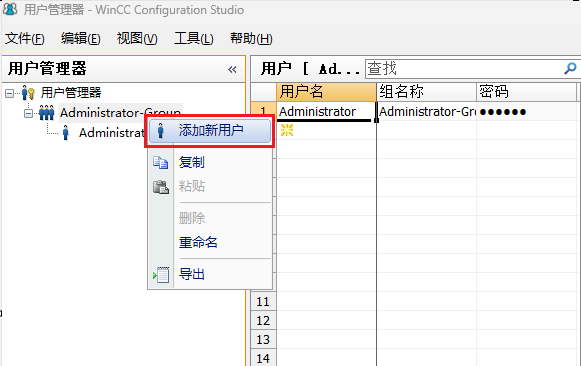Open the 帮助(H) menu

point(251,39)
